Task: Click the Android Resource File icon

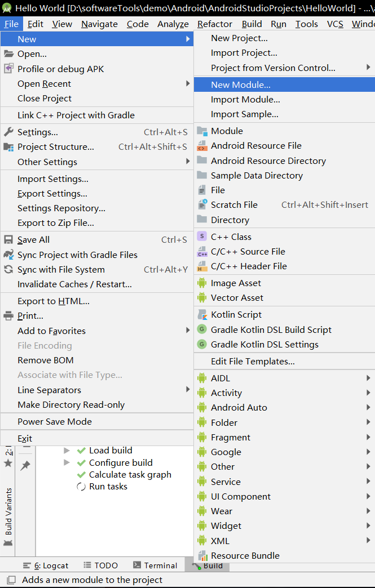Action: click(x=202, y=145)
